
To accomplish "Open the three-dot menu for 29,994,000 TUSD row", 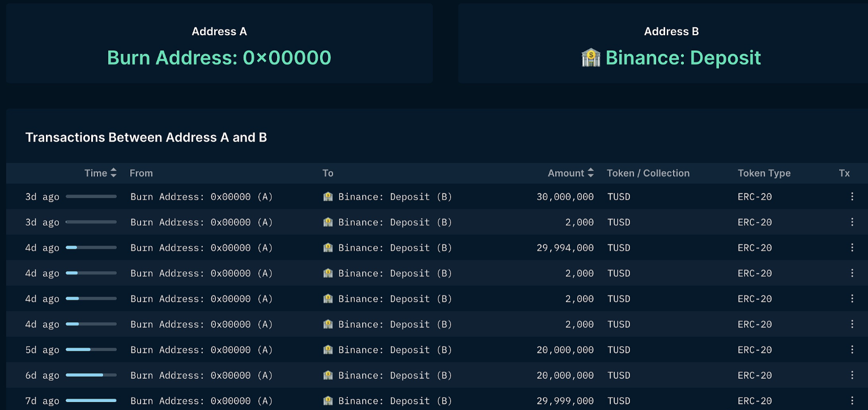I will pos(852,248).
